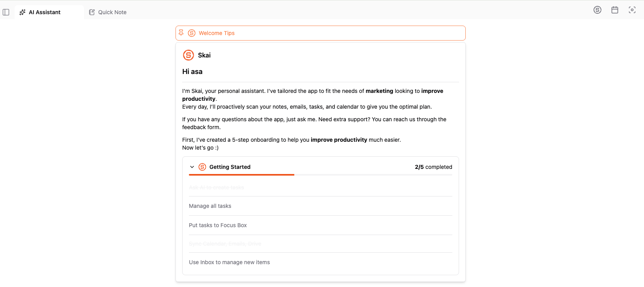Screen dimensions: 644x287
Task: Click the Getting Started Skai icon
Action: pos(202,167)
